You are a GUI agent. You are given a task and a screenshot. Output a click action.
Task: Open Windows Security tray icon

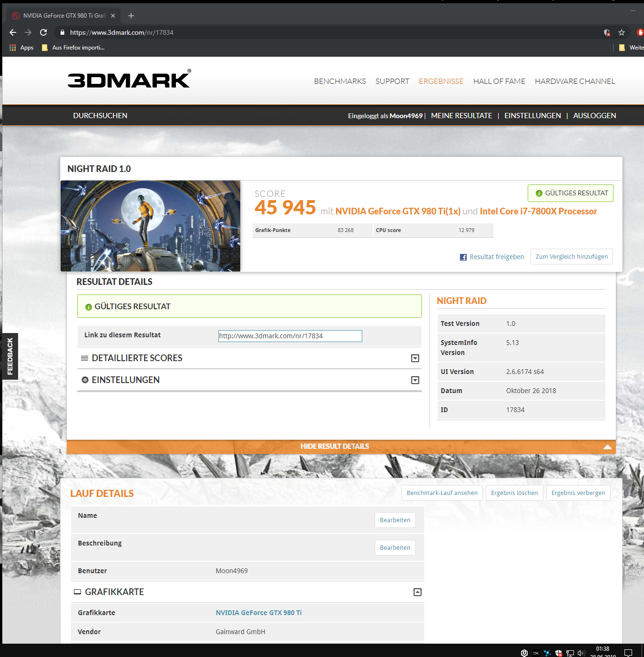[x=559, y=653]
